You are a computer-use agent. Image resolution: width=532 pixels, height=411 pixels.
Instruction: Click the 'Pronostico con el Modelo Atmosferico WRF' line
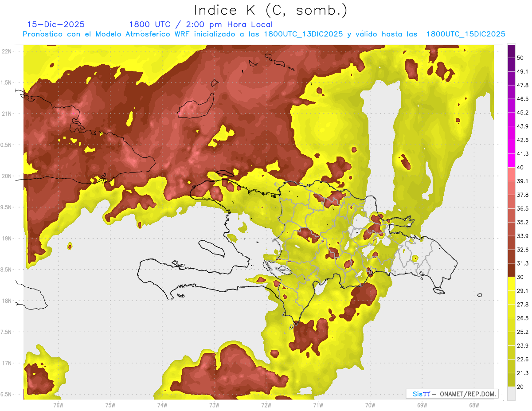click(x=264, y=34)
